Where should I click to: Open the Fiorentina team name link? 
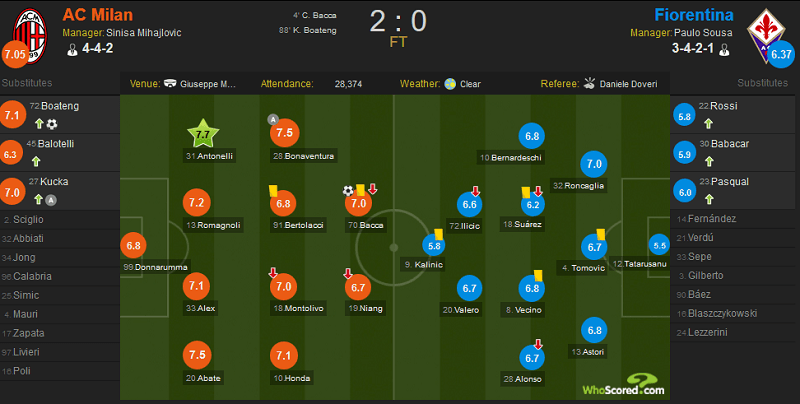[694, 15]
